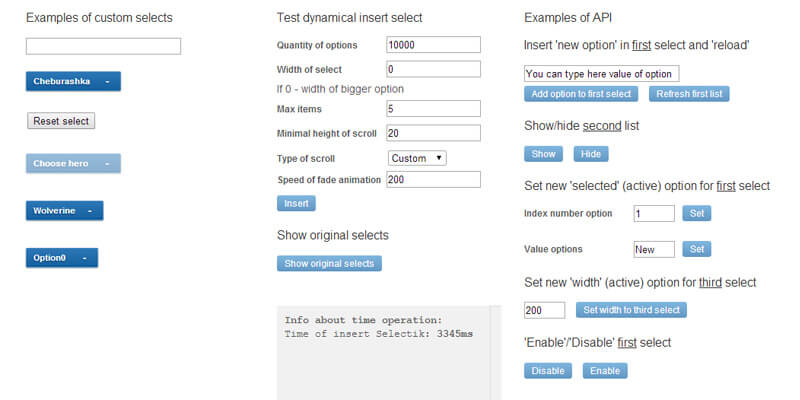Click Set width to third select
This screenshot has width=800, height=400.
pyautogui.click(x=630, y=310)
